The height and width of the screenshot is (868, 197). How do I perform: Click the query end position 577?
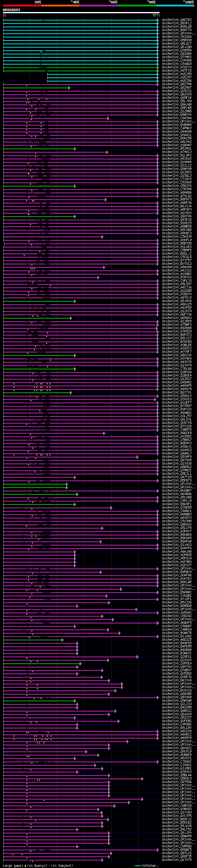(x=155, y=15)
